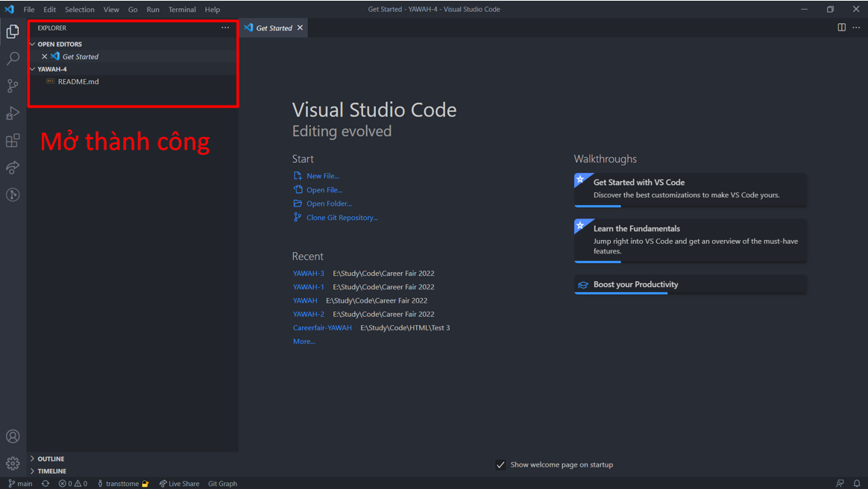The height and width of the screenshot is (489, 868).
Task: Close the Get Started tab
Action: click(300, 28)
